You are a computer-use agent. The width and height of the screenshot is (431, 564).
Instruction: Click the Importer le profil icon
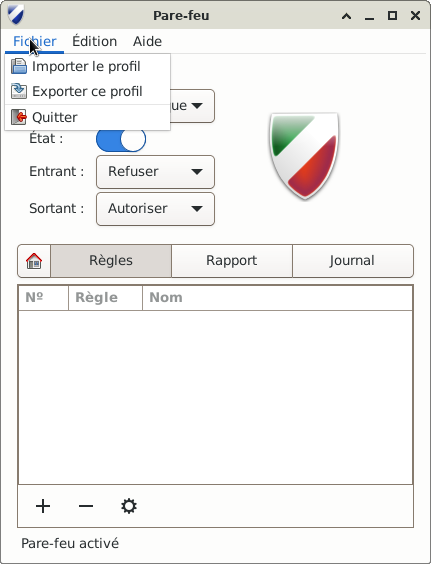click(x=19, y=67)
